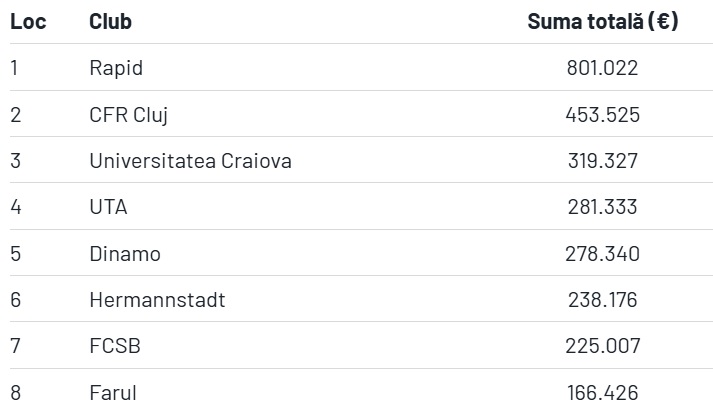Select the FCSB club name
Screen dimensions: 713x415
pos(115,346)
